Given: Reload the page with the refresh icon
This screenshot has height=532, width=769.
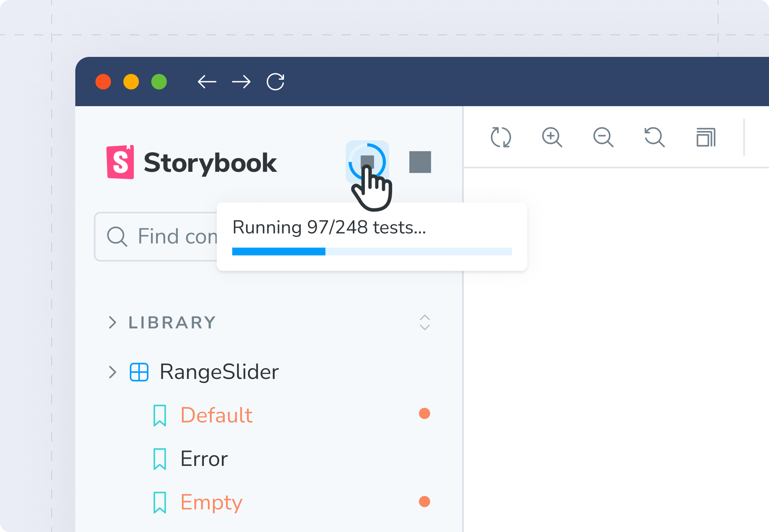Looking at the screenshot, I should [276, 82].
